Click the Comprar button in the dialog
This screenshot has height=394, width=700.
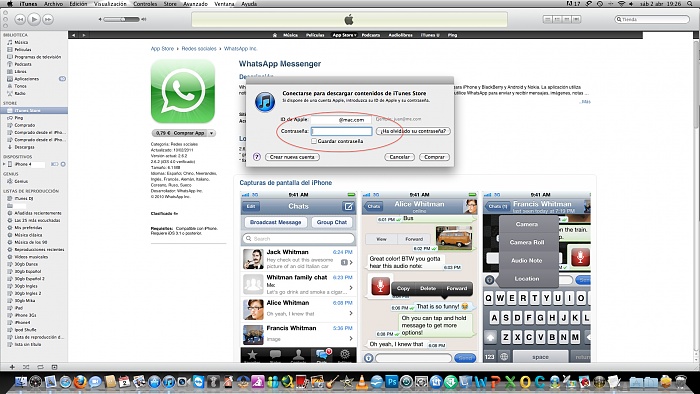click(x=434, y=157)
